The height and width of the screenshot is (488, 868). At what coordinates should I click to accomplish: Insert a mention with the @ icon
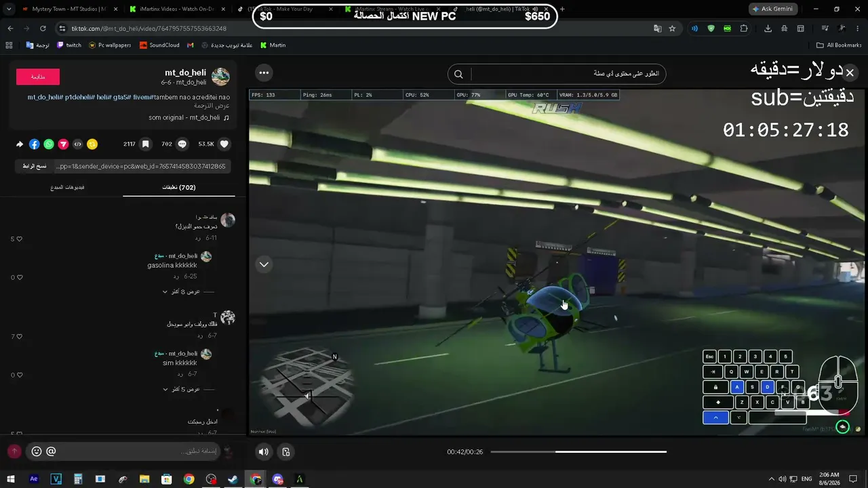pos(51,451)
